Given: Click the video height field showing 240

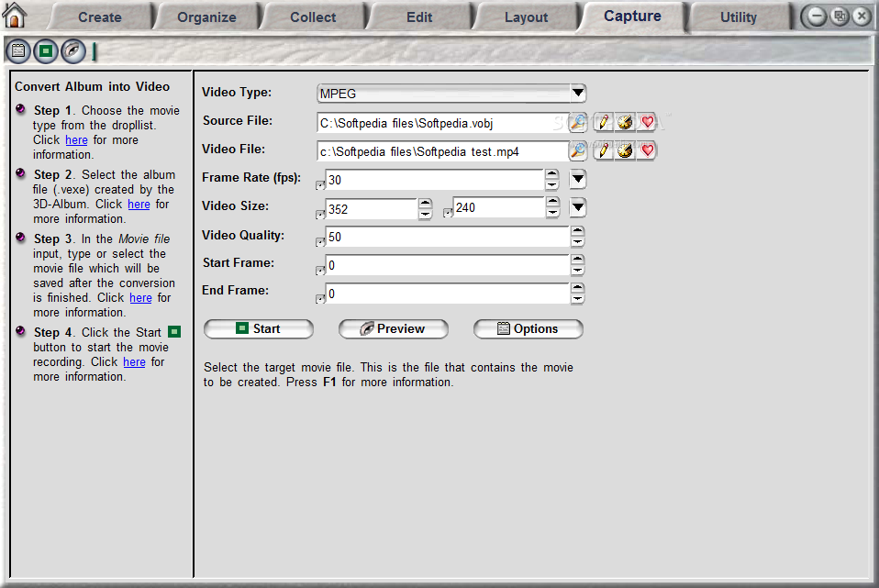Looking at the screenshot, I should point(499,207).
